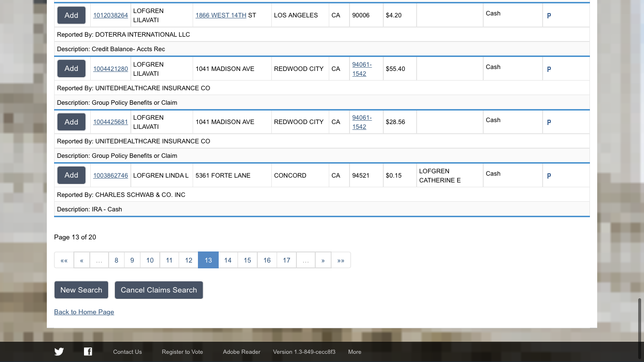Click the ellipsis before page 8
Viewport: 644px width, 362px height.
point(99,260)
